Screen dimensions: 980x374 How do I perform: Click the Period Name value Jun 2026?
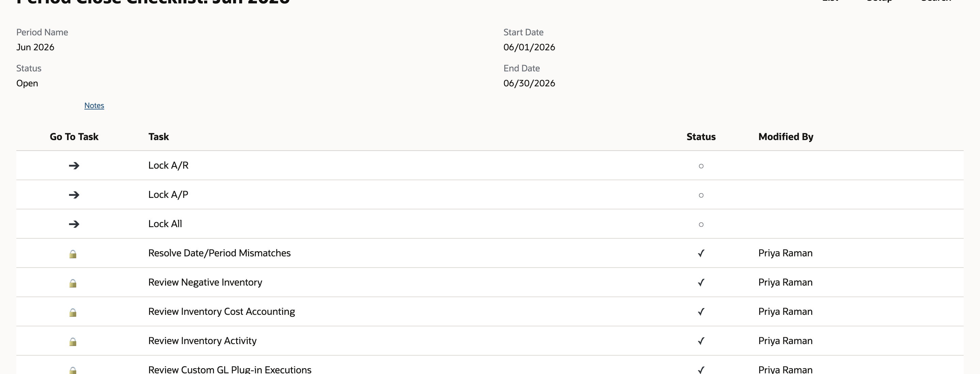click(35, 47)
